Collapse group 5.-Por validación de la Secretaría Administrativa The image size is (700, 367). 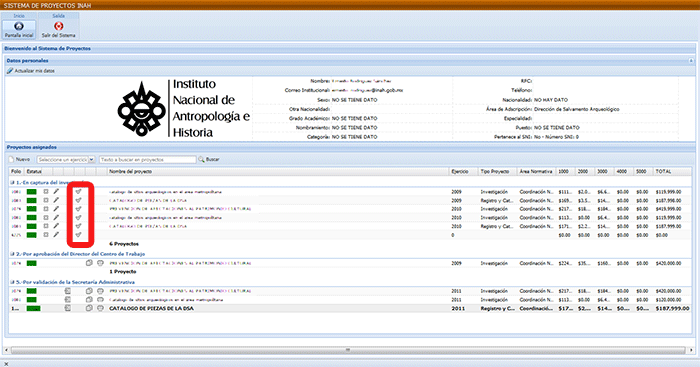coord(12,282)
